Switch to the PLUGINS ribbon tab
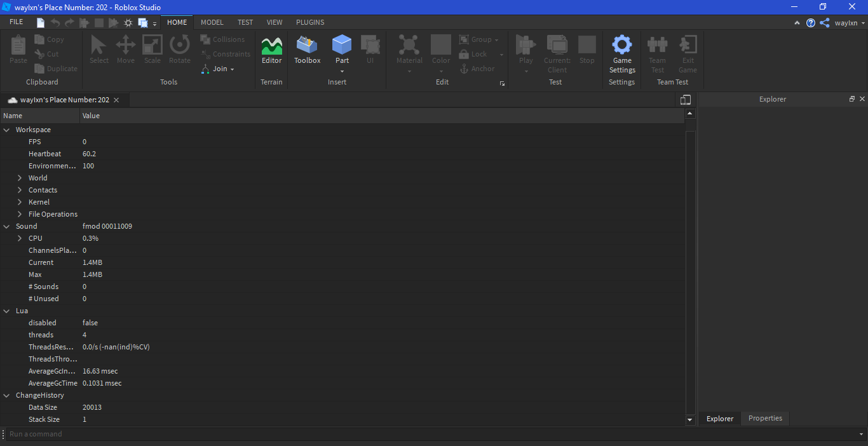This screenshot has width=868, height=446. click(x=310, y=22)
